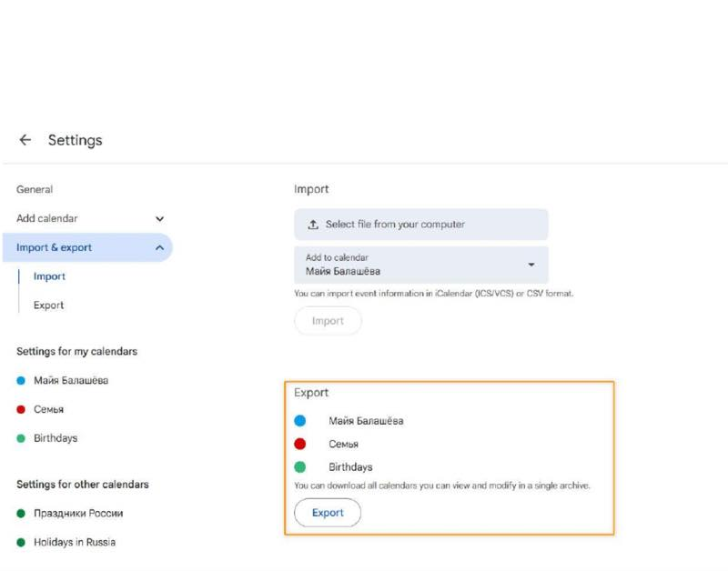Screen dimensions: 728x571
Task: Click the Export section heading
Action: tap(311, 393)
